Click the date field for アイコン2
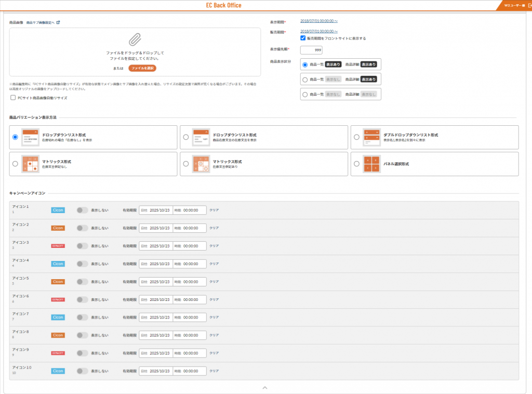 pos(156,228)
